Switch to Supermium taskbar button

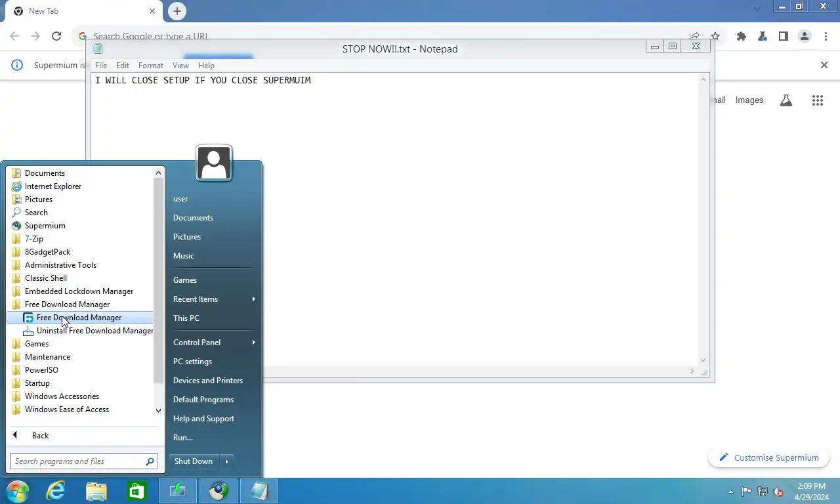(x=219, y=491)
